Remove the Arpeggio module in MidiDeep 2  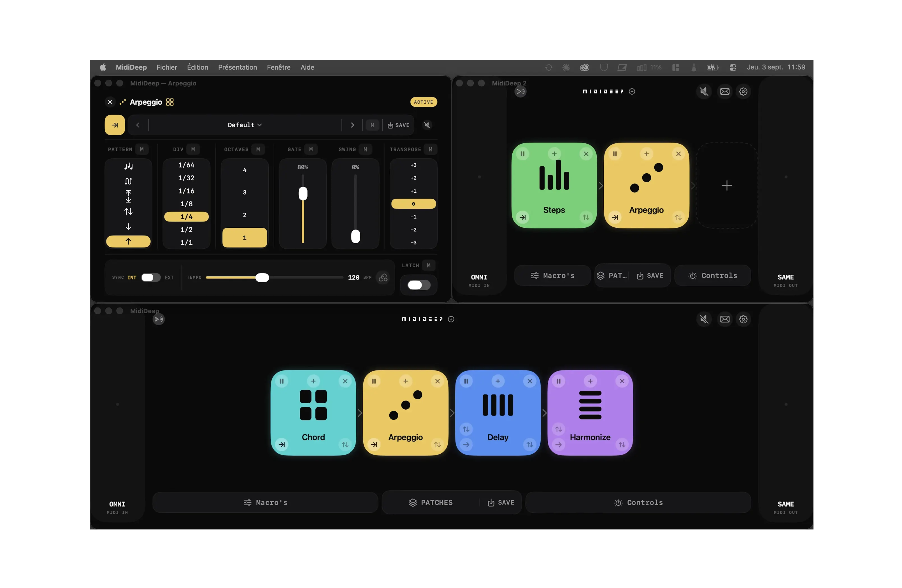[678, 154]
